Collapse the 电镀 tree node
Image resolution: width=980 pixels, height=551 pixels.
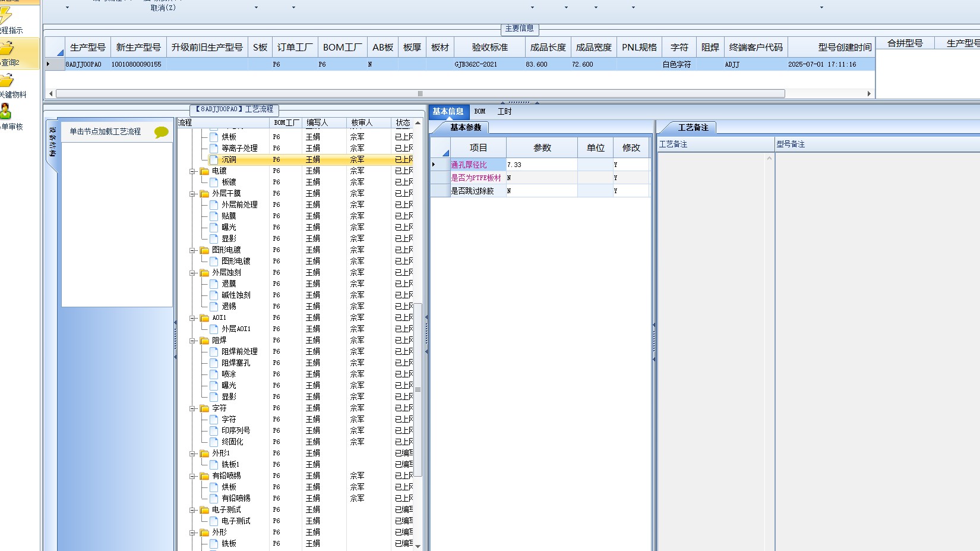coord(192,171)
